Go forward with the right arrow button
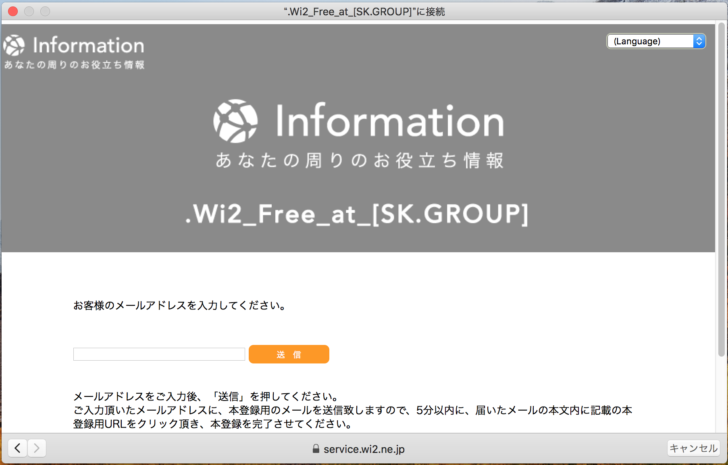Screen dimensions: 728x465 coord(37,448)
